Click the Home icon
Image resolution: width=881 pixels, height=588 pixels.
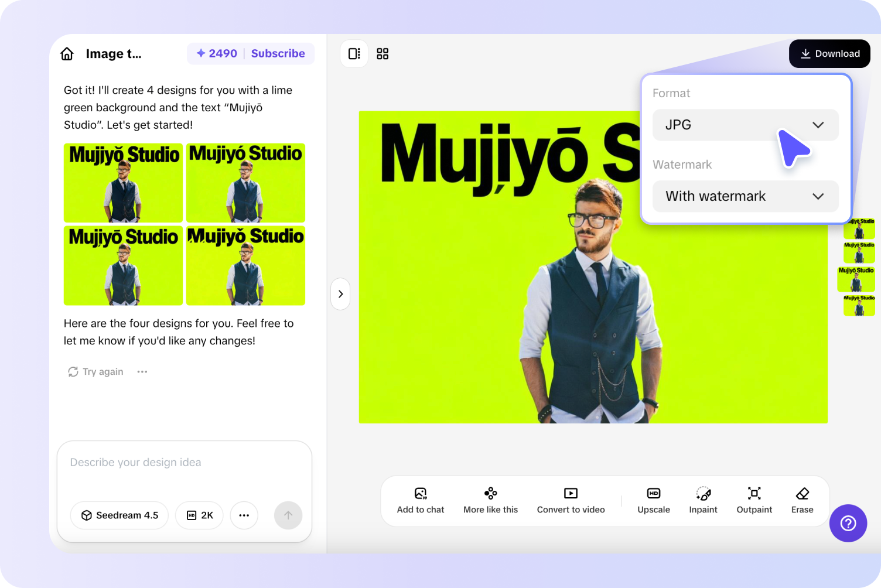tap(67, 54)
